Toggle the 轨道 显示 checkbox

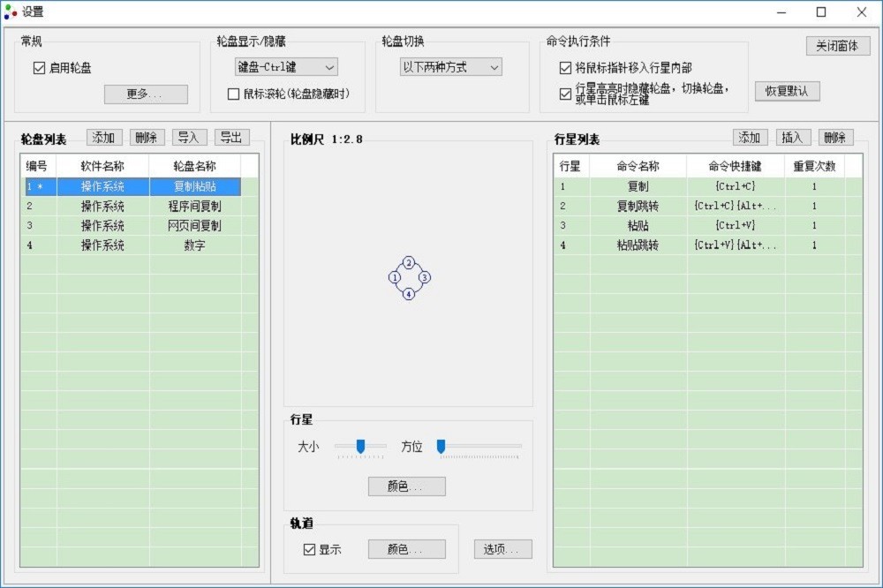click(309, 549)
